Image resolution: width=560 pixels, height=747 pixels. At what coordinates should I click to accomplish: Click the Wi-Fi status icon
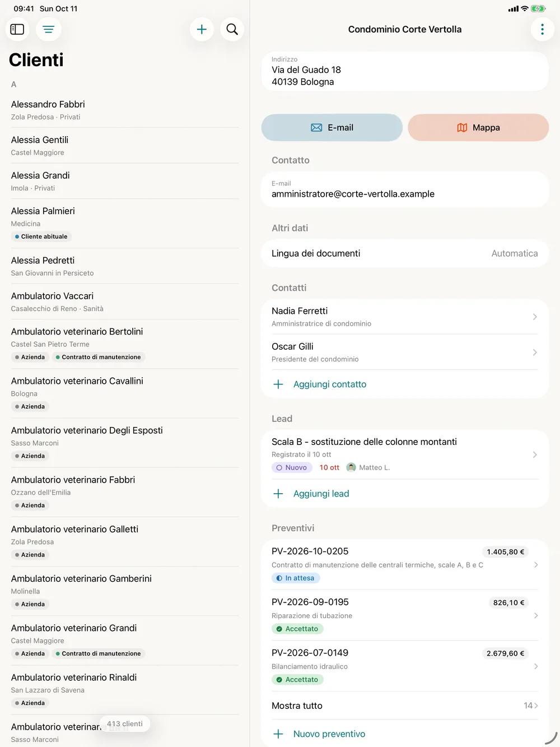coord(525,9)
